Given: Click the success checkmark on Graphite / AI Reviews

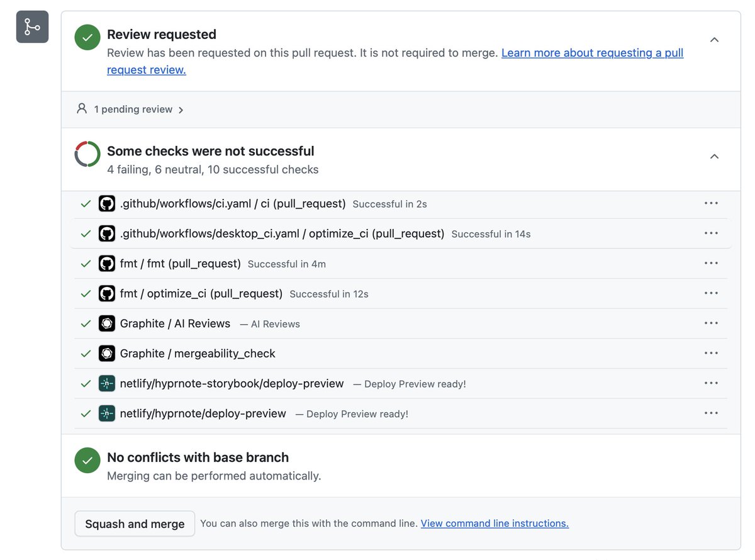Looking at the screenshot, I should [86, 323].
